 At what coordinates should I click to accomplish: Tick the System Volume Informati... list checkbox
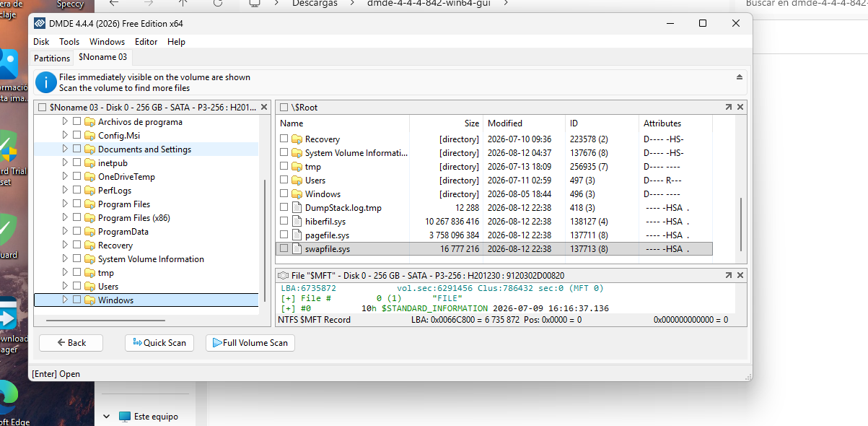pos(284,153)
